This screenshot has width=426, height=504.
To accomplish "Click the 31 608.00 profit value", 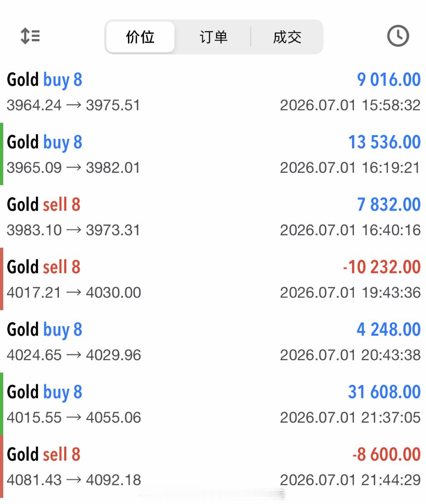I will click(385, 392).
